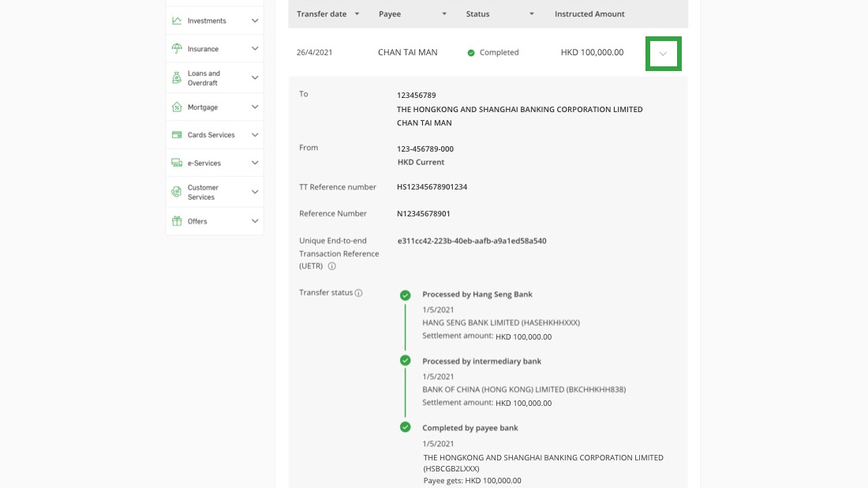Expand the Cards Services chevron

tap(255, 134)
